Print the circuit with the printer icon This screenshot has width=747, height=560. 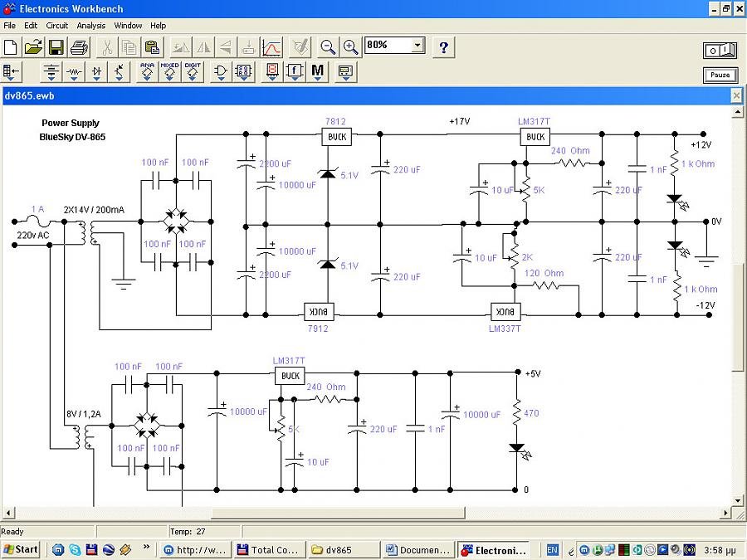click(79, 47)
